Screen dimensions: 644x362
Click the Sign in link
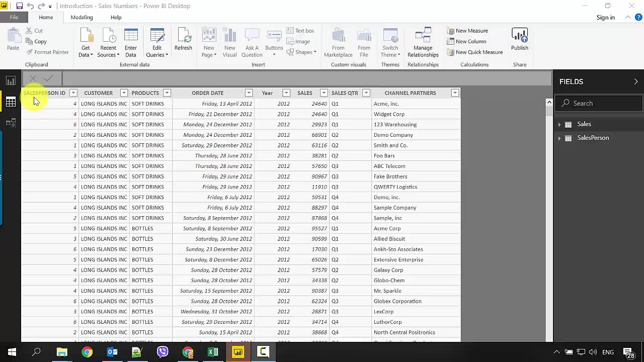(x=605, y=17)
